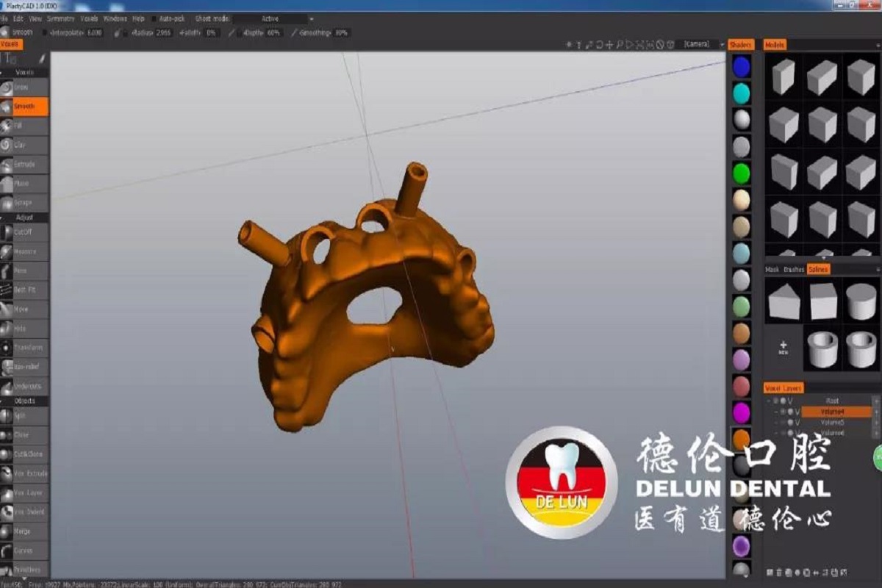Toggle visibility of the Root layer

[x=784, y=401]
